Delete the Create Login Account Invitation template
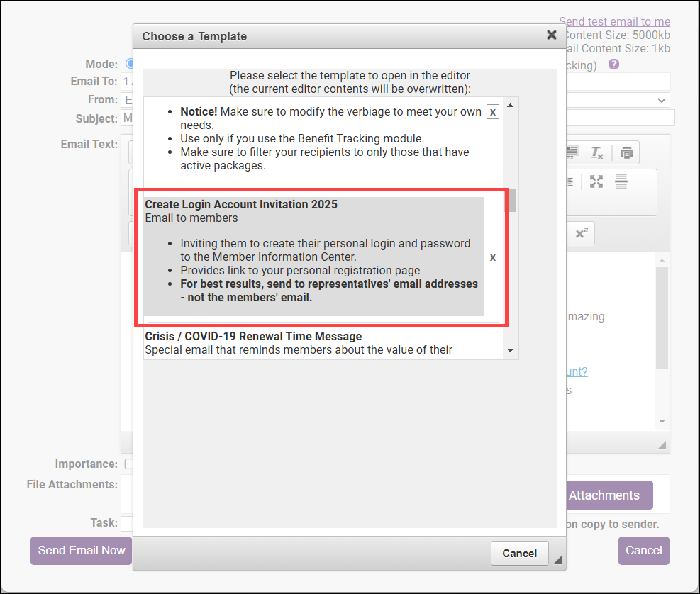Screen dimensions: 700x594 [493, 257]
